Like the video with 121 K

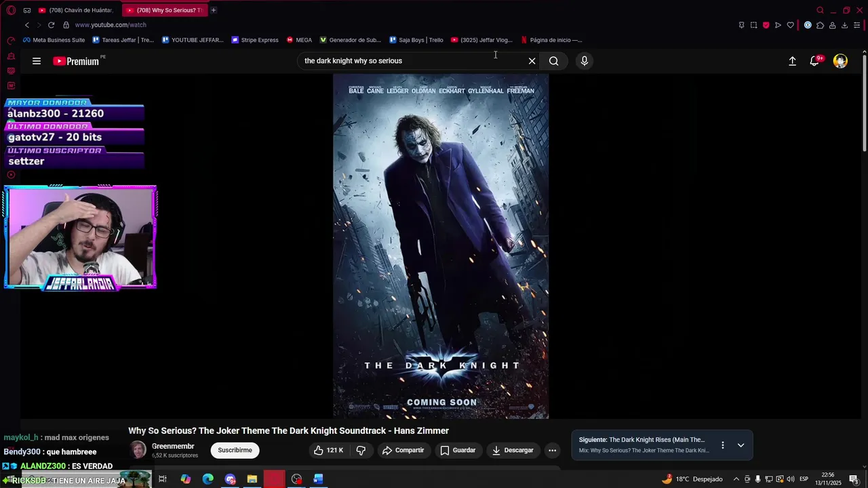coord(329,450)
